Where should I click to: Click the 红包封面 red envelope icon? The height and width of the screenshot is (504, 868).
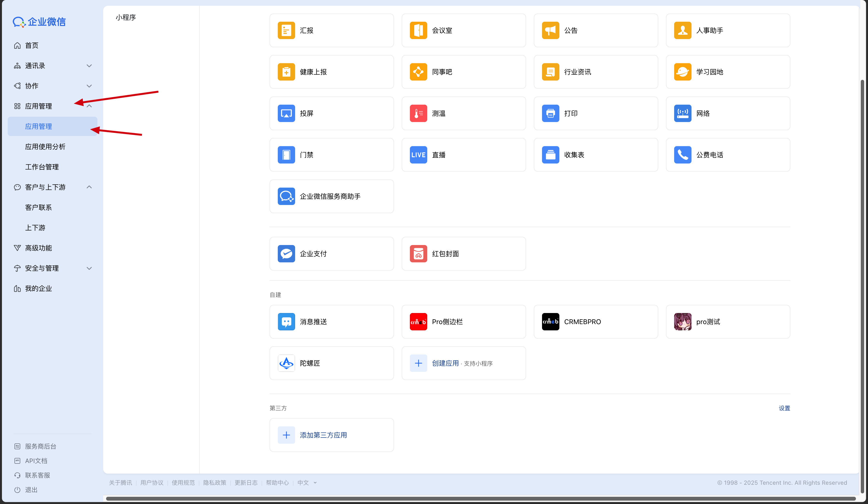coord(418,253)
